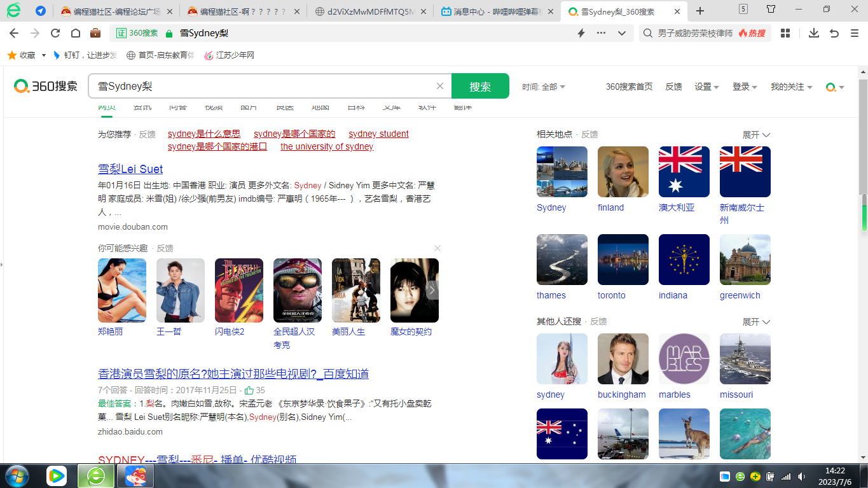The image size is (868, 488).
Task: Dismiss the 你可能感兴趣 panel with its X
Action: click(437, 248)
